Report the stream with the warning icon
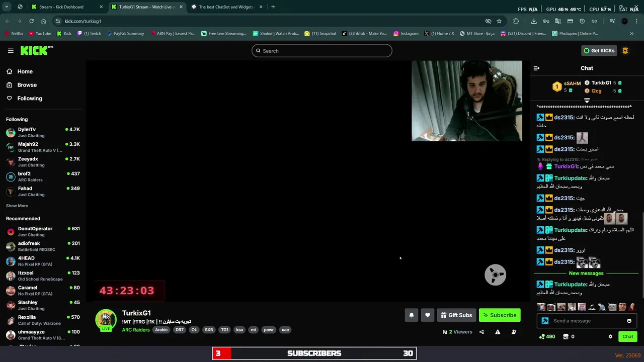 (x=498, y=332)
